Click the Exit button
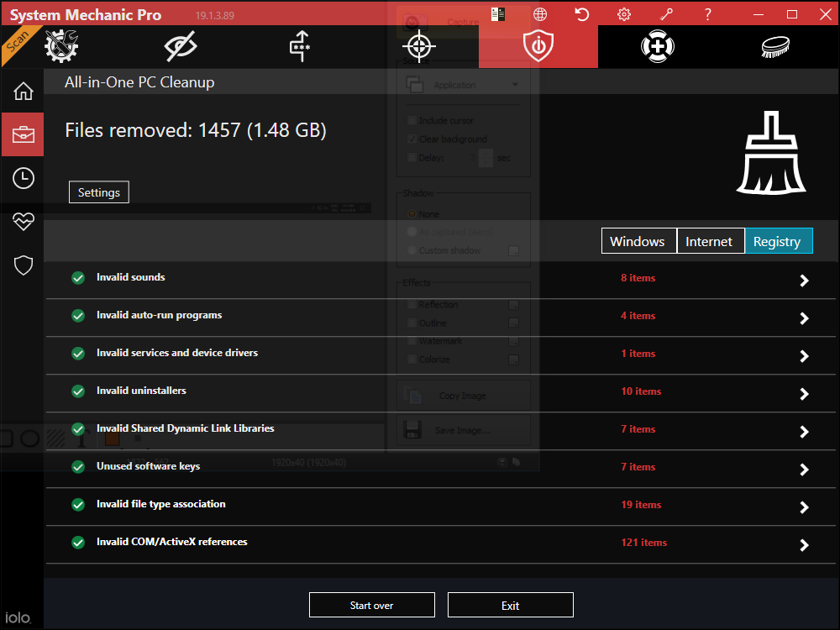 tap(511, 606)
